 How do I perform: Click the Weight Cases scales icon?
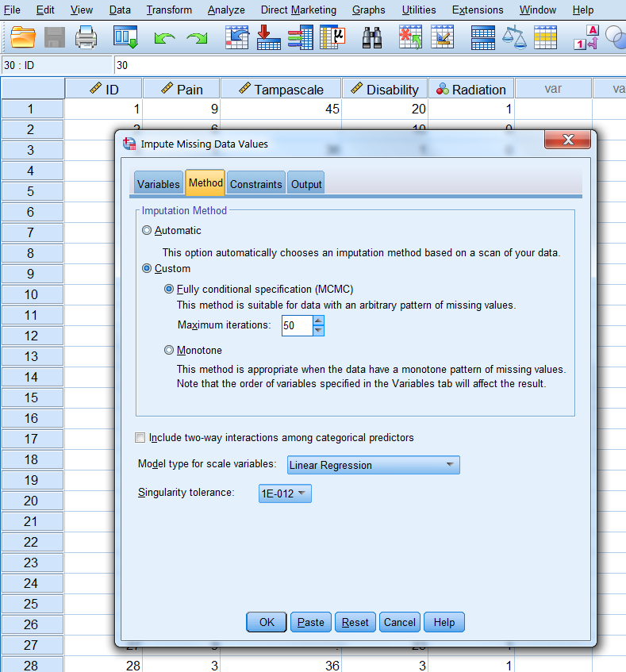pyautogui.click(x=514, y=37)
